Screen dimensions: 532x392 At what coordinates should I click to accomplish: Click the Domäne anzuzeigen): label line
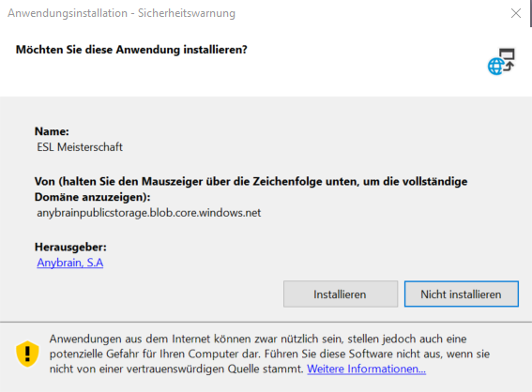(x=92, y=197)
